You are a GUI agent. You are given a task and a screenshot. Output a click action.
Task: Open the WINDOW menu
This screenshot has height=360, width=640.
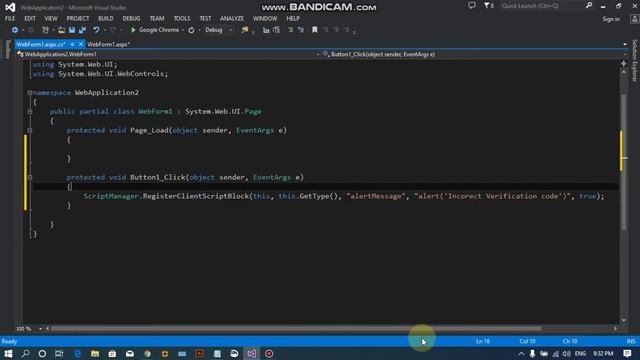(x=265, y=18)
